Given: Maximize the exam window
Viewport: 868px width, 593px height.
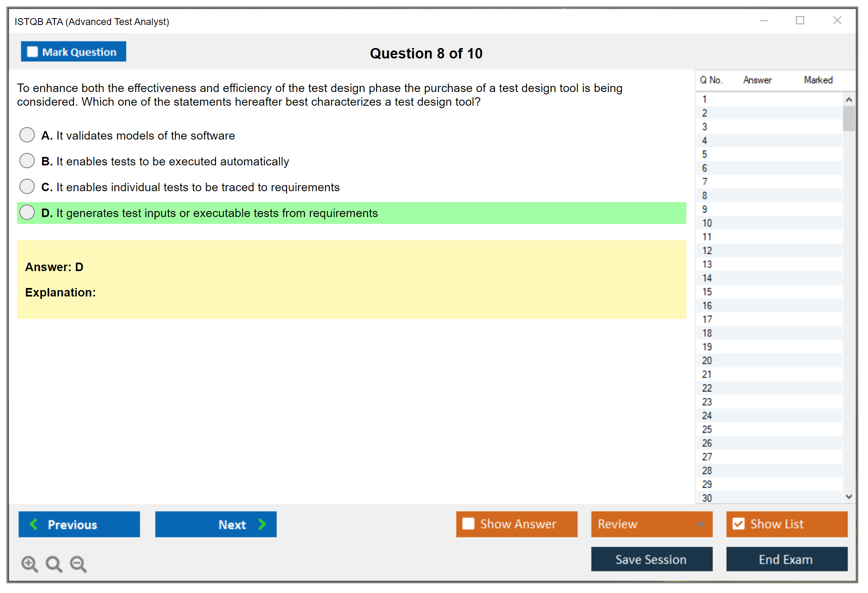Looking at the screenshot, I should point(800,21).
